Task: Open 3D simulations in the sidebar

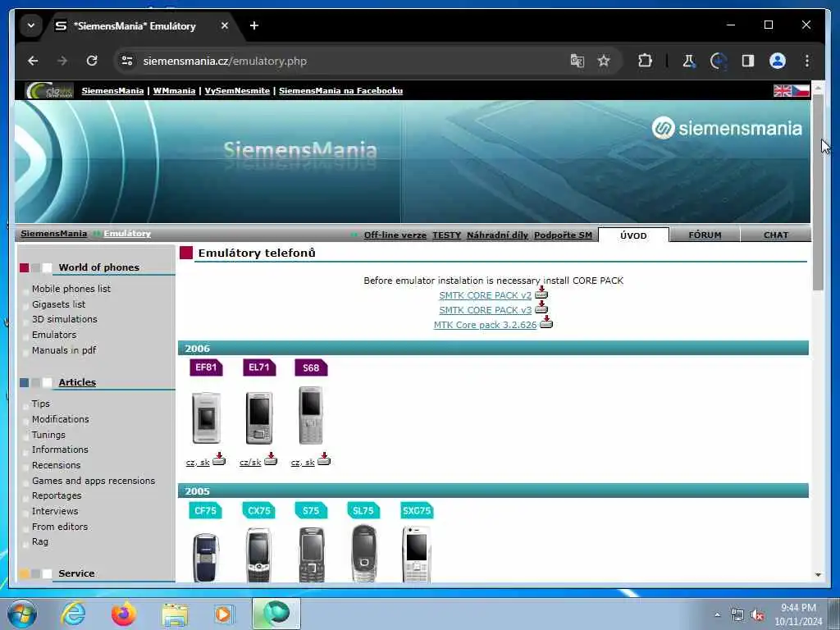Action: [64, 319]
